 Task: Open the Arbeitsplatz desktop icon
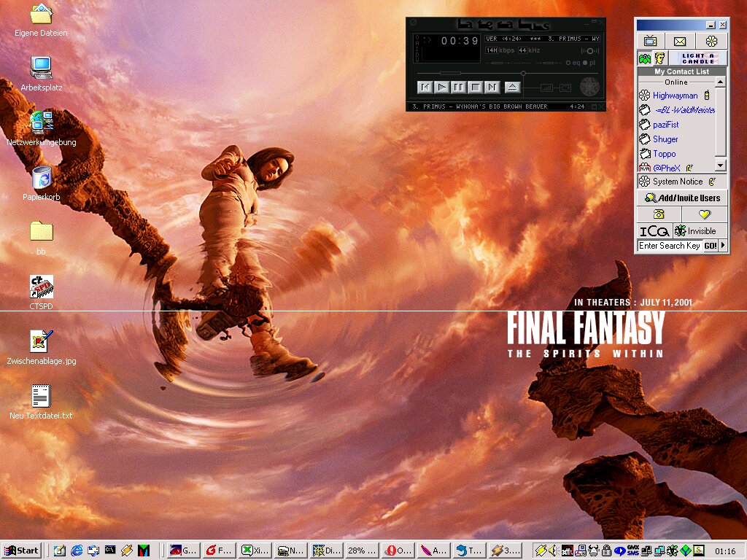point(41,74)
